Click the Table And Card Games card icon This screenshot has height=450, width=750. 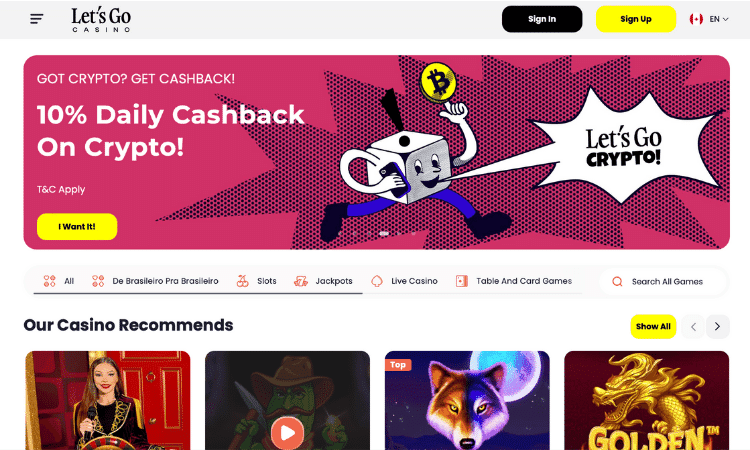[462, 281]
